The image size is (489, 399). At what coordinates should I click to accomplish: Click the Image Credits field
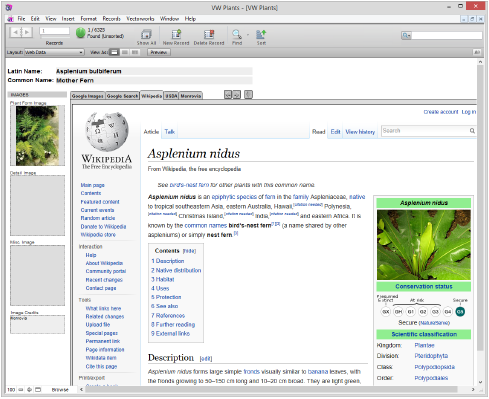click(x=37, y=324)
